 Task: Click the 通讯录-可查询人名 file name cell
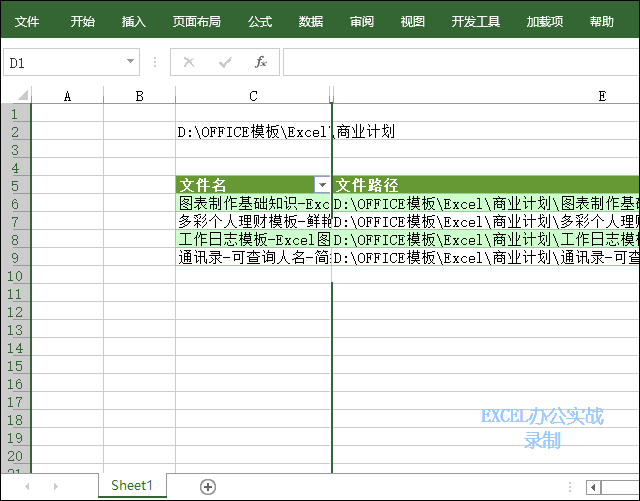click(253, 257)
